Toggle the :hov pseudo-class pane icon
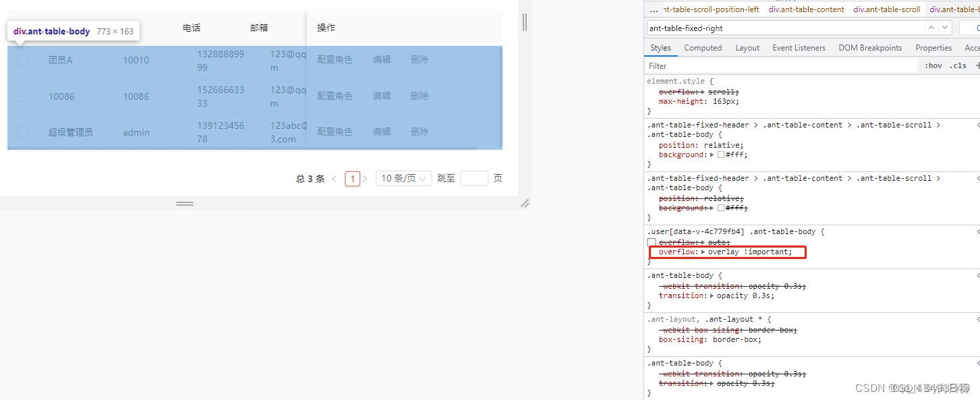This screenshot has width=980, height=400. pos(933,65)
